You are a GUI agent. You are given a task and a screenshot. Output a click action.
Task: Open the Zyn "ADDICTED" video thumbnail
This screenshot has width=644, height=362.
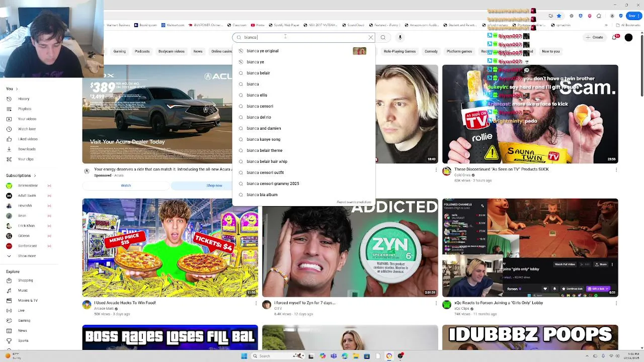pos(350,249)
